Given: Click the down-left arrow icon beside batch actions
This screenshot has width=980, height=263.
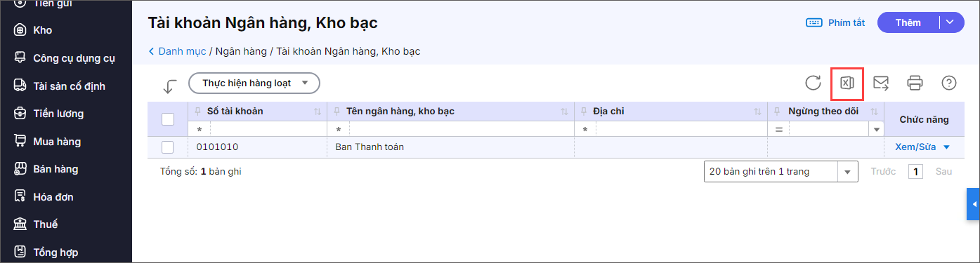Looking at the screenshot, I should point(169,86).
